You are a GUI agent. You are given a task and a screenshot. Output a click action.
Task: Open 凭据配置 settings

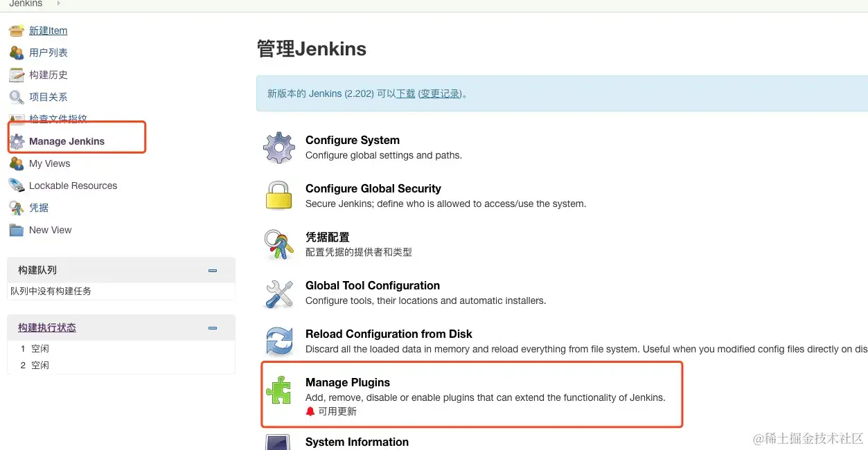point(328,237)
